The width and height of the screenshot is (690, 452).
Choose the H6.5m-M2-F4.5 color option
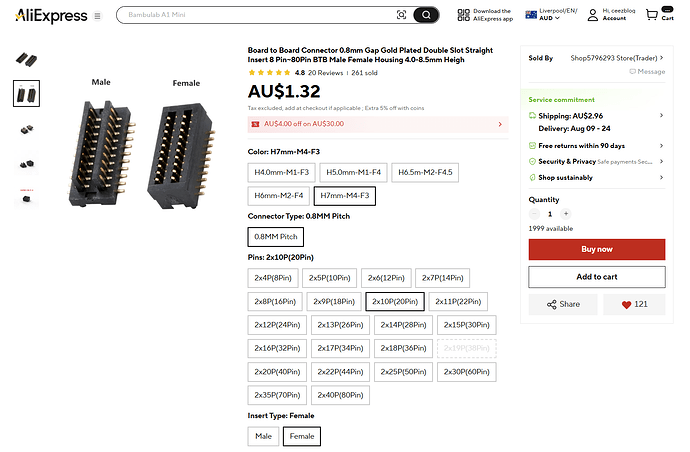click(x=425, y=172)
